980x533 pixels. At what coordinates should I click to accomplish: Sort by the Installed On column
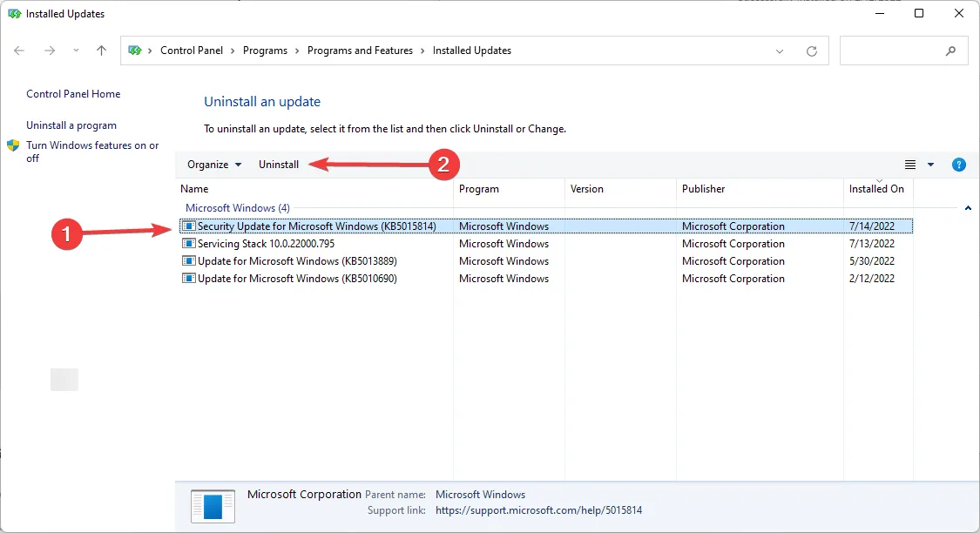coord(876,189)
